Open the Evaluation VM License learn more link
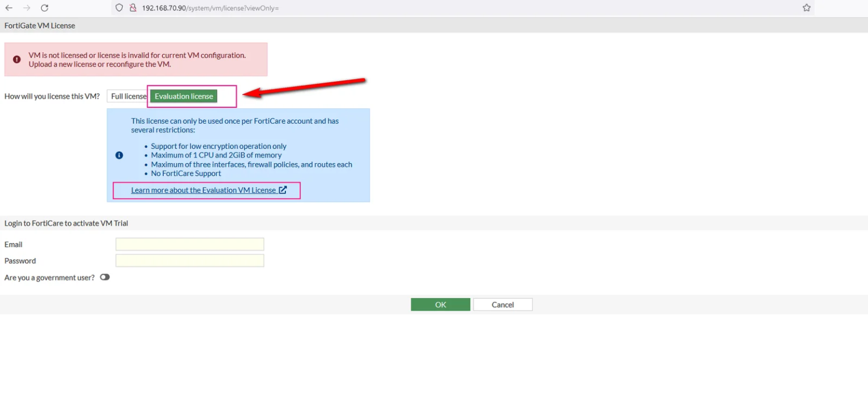 [203, 190]
